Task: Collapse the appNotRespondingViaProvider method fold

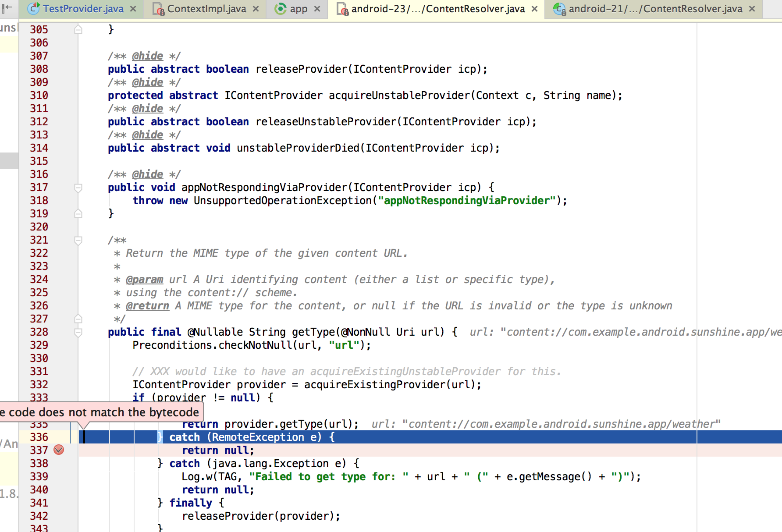Action: pos(78,188)
